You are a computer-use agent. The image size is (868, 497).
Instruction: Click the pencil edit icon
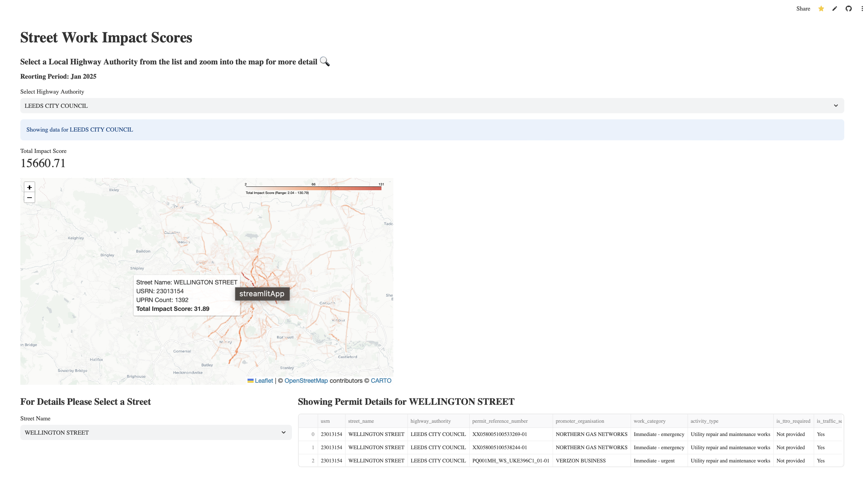point(834,9)
